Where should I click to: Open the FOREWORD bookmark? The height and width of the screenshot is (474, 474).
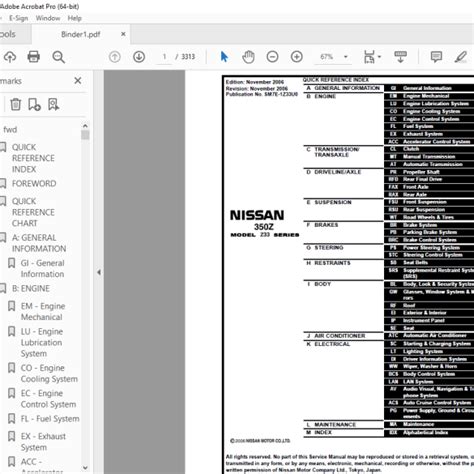pyautogui.click(x=34, y=183)
